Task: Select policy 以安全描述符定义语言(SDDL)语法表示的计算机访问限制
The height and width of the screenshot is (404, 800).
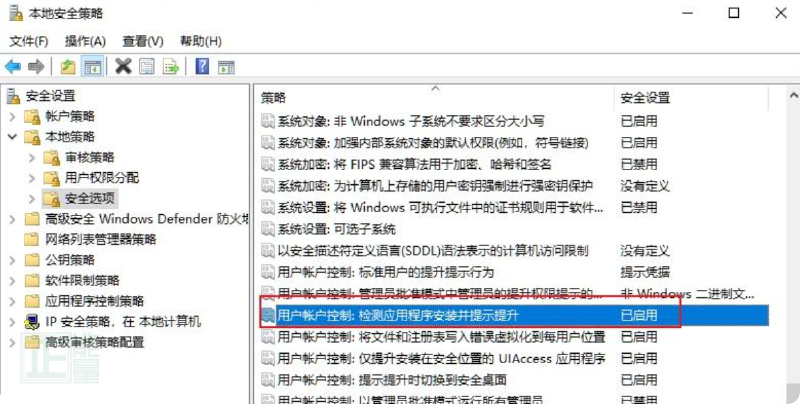Action: (433, 250)
